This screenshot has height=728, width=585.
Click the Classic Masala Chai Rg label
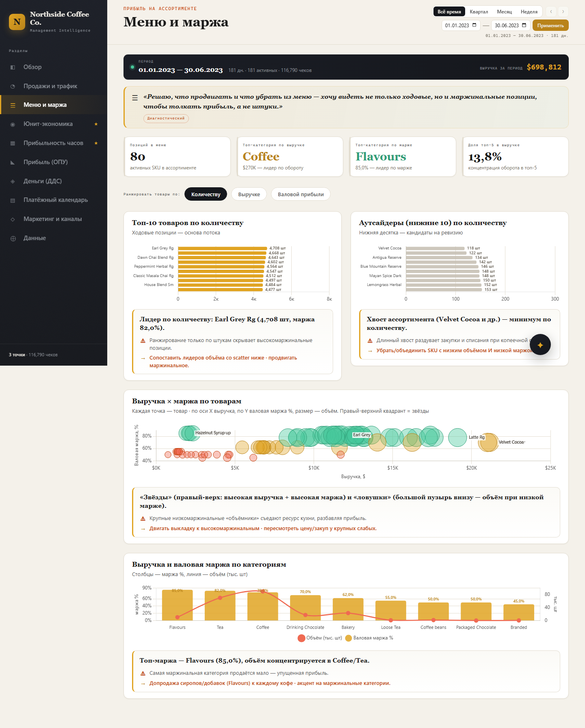(153, 276)
